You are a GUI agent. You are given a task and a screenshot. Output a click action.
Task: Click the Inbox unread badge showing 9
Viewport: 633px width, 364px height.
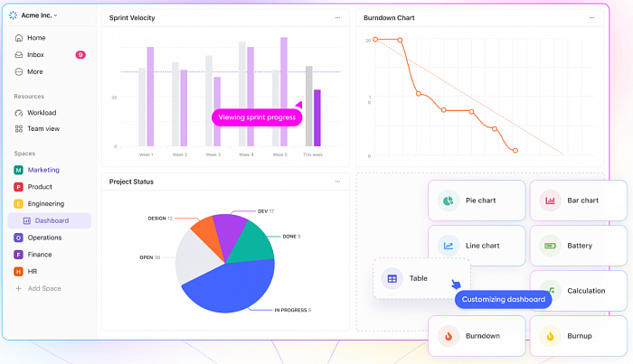pyautogui.click(x=80, y=55)
